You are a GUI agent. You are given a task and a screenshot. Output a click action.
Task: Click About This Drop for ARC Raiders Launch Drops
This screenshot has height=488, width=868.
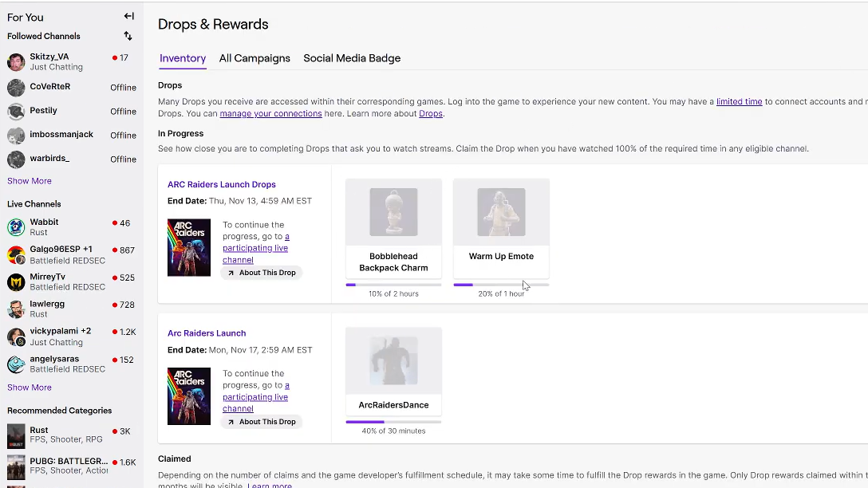point(262,273)
